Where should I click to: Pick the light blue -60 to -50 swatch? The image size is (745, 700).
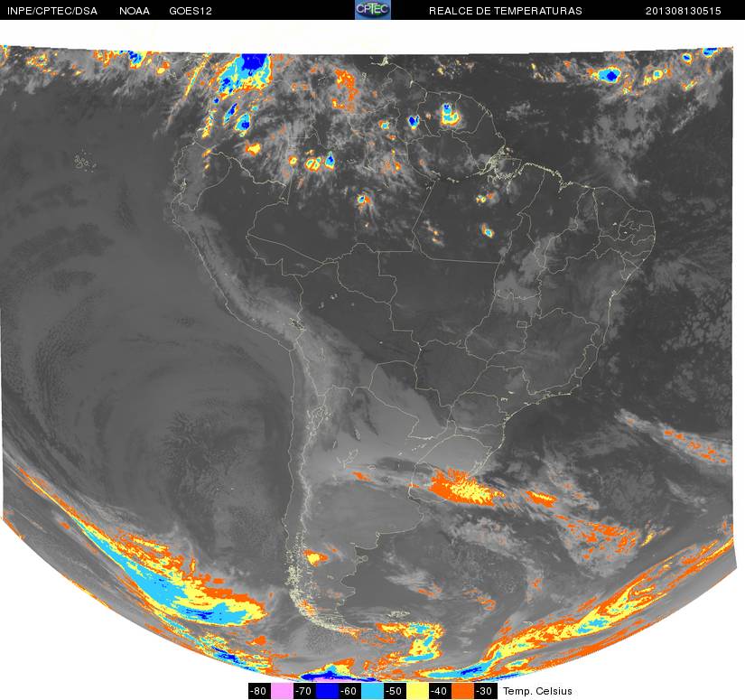pyautogui.click(x=372, y=691)
